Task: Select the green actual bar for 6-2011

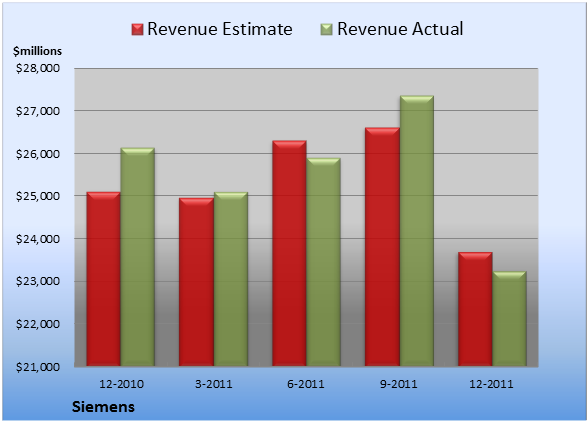Action: [x=323, y=262]
